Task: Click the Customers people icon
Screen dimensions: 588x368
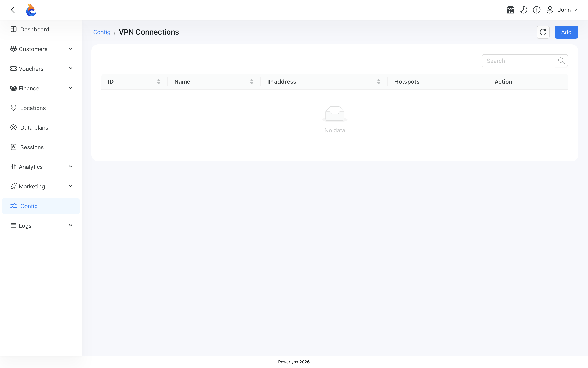Action: (x=13, y=49)
